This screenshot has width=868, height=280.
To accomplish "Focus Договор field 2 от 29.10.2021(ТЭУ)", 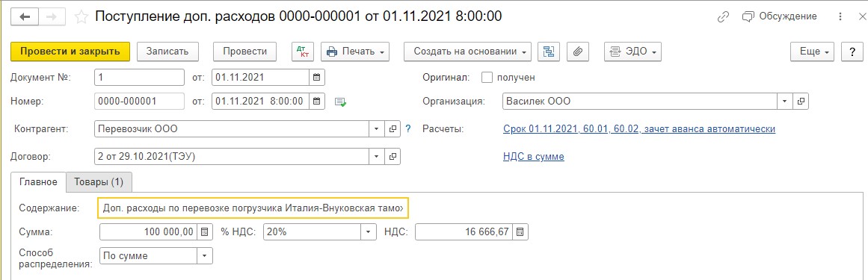I will click(232, 157).
